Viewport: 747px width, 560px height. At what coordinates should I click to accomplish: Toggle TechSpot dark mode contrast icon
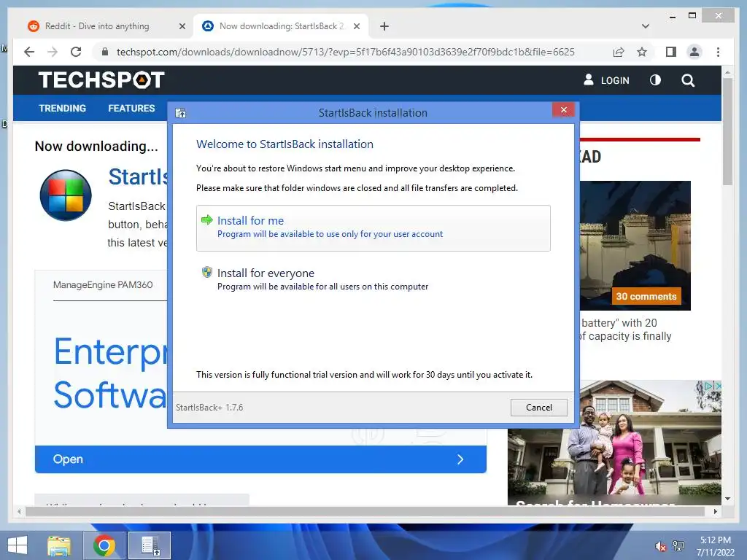pyautogui.click(x=656, y=80)
